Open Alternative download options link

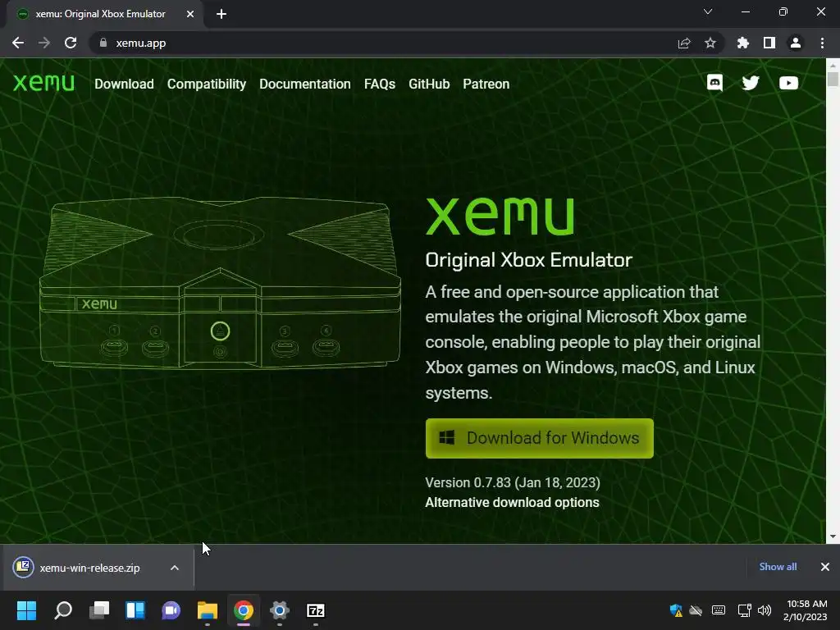pos(512,503)
